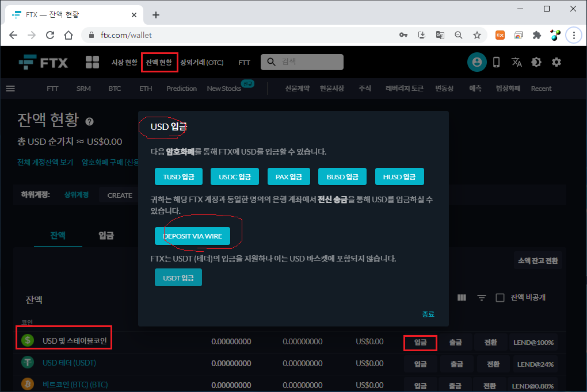The image size is (587, 392).
Task: Click 비트코인 (BTC) coin link
Action: (x=75, y=385)
